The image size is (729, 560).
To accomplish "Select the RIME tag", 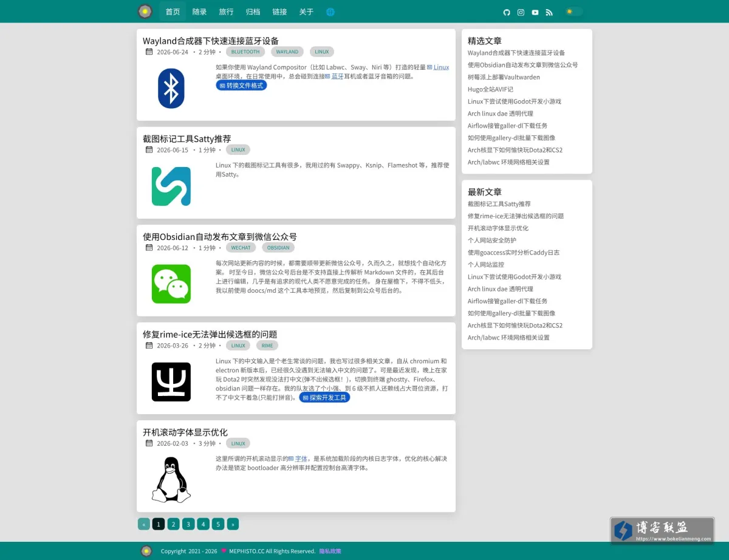I will click(267, 346).
